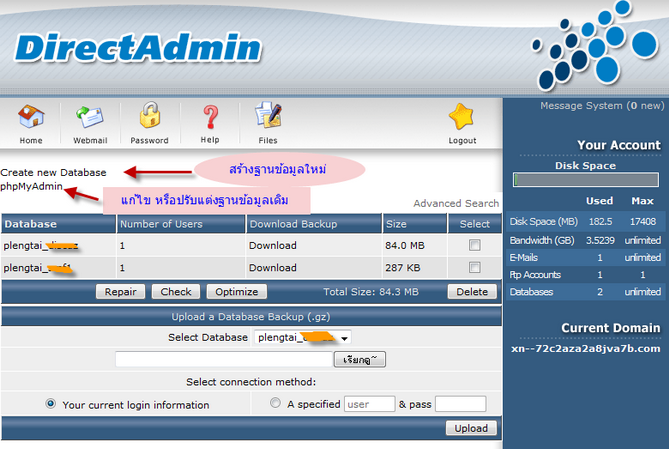Click the 'Current Domain' heading
Screen dimensions: 669x449
pyautogui.click(x=611, y=328)
